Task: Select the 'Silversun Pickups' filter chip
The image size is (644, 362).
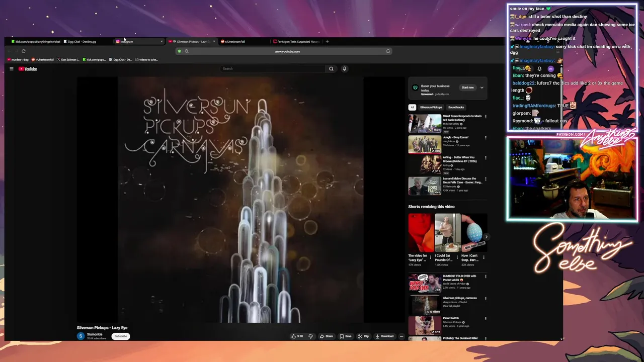Action: point(431,107)
